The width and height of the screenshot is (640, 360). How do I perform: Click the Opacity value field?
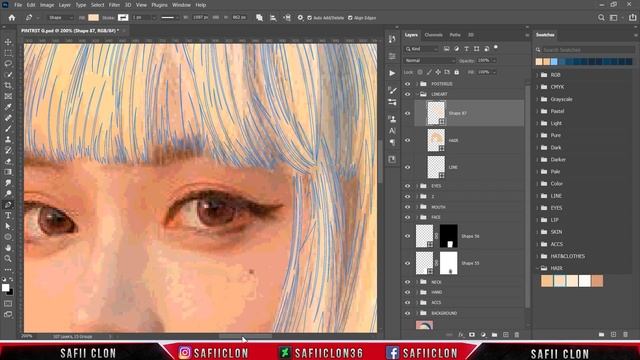pyautogui.click(x=484, y=60)
